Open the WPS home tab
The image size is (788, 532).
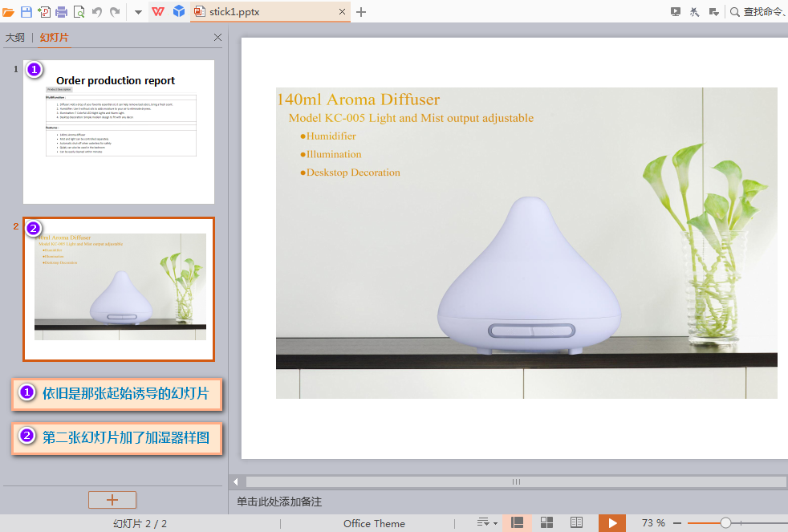[158, 11]
